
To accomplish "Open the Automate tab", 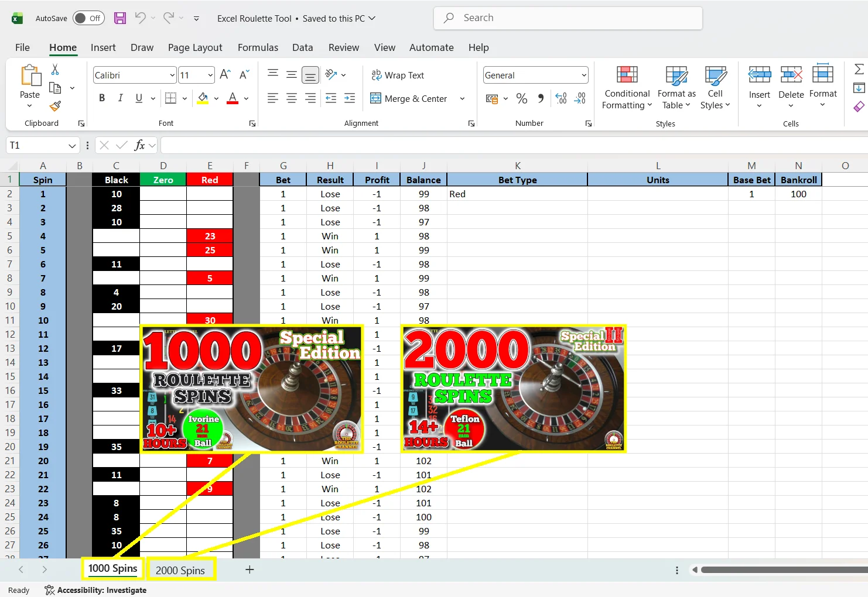I will [431, 47].
